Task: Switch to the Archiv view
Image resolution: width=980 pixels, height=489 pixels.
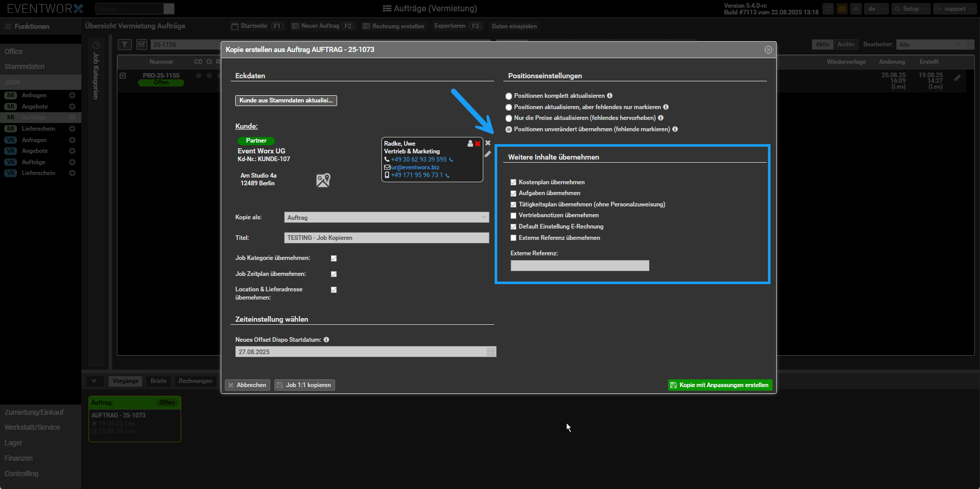Action: tap(846, 44)
